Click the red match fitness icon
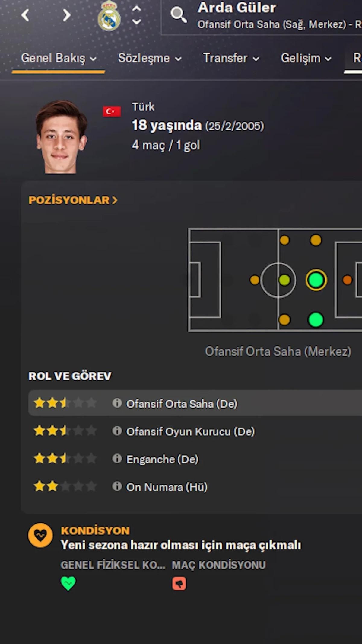362x644 pixels. coord(179,583)
